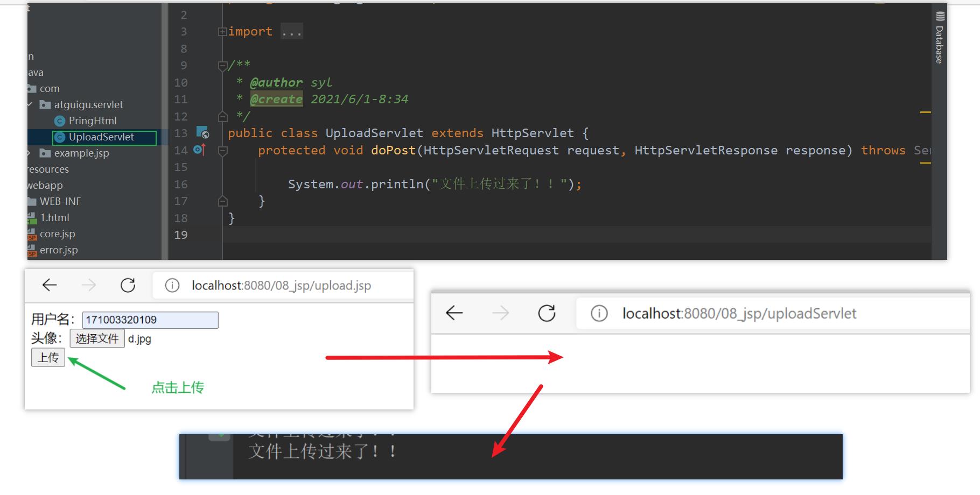Click the fold end marker on line 12
Viewport: 980px width, 495px height.
[x=222, y=116]
